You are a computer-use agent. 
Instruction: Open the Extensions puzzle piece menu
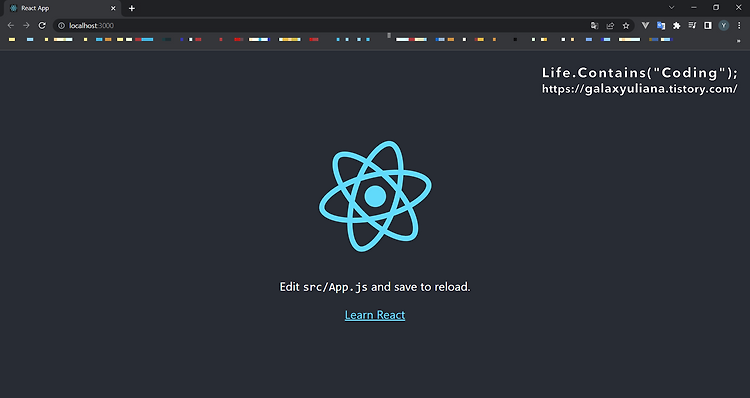(676, 25)
